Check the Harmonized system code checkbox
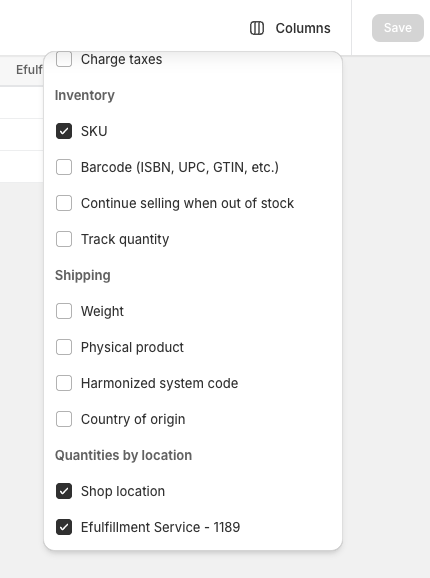430x578 pixels. pos(64,383)
